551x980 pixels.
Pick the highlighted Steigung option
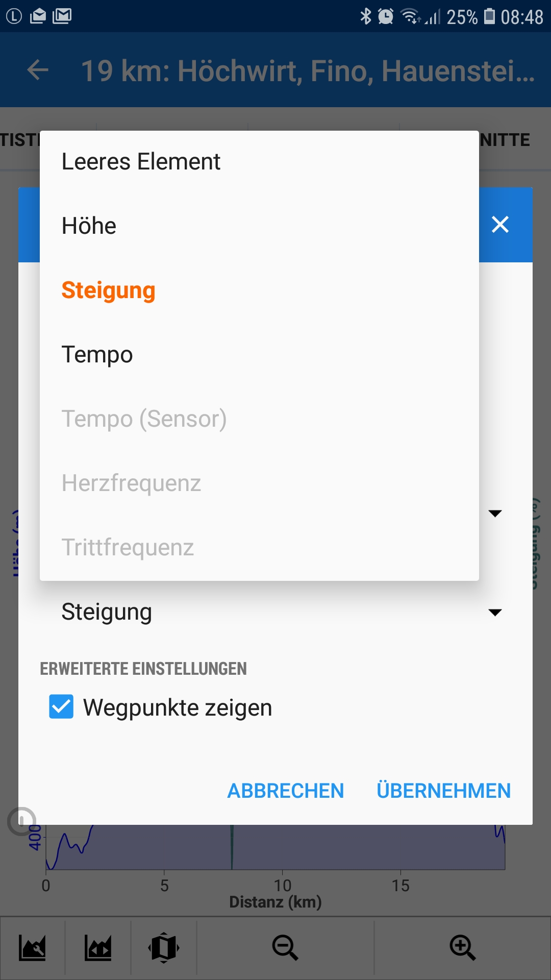pyautogui.click(x=108, y=290)
